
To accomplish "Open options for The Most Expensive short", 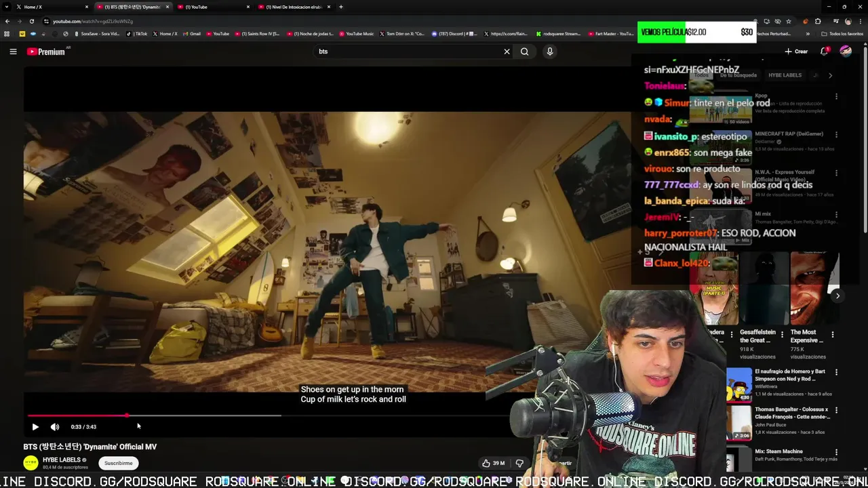I will coord(833,334).
